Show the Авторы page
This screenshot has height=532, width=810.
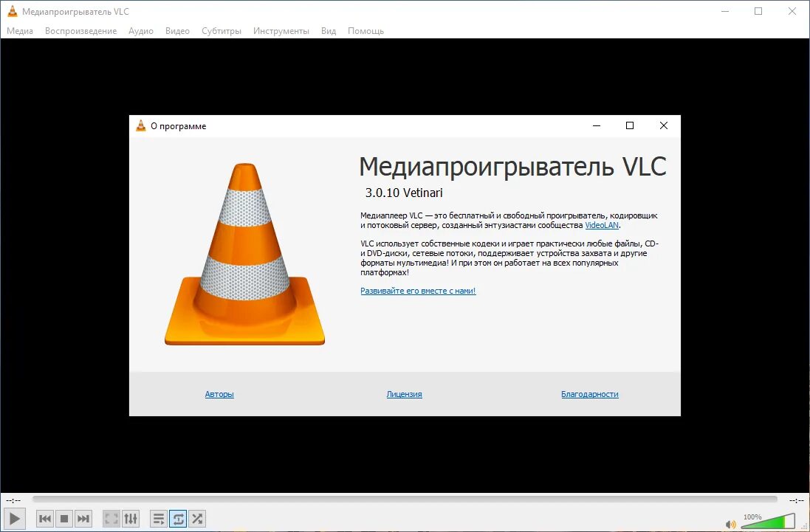tap(219, 394)
